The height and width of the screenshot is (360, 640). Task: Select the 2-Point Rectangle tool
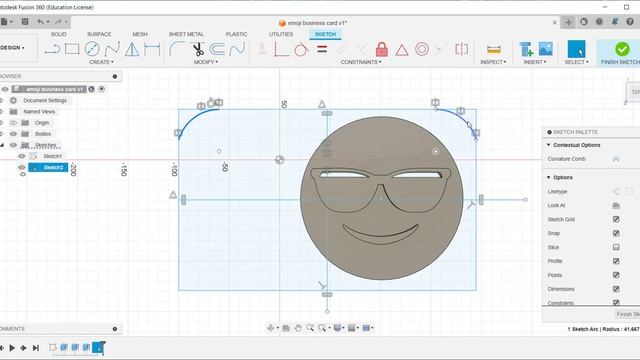[72, 49]
